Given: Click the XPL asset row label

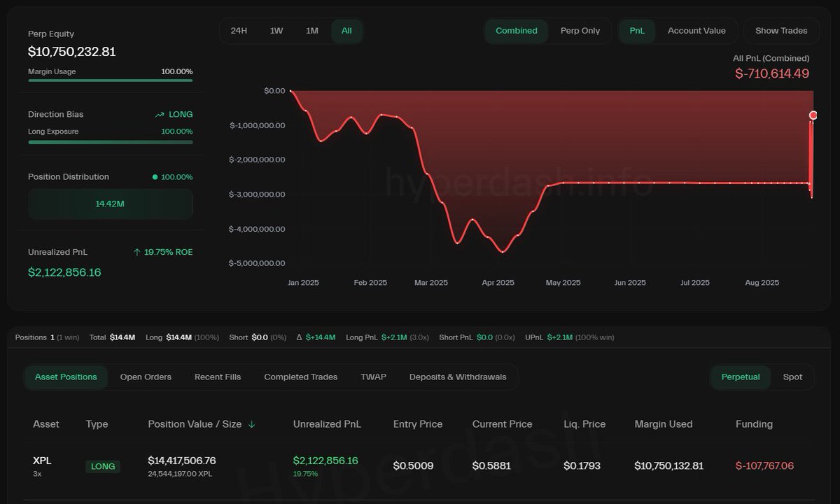Looking at the screenshot, I should pyautogui.click(x=42, y=461).
